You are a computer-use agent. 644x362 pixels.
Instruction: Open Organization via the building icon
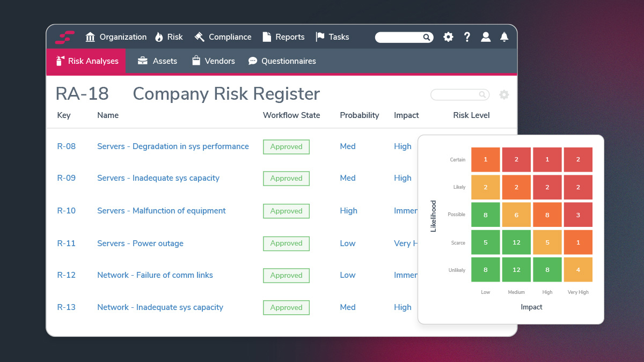click(x=90, y=36)
